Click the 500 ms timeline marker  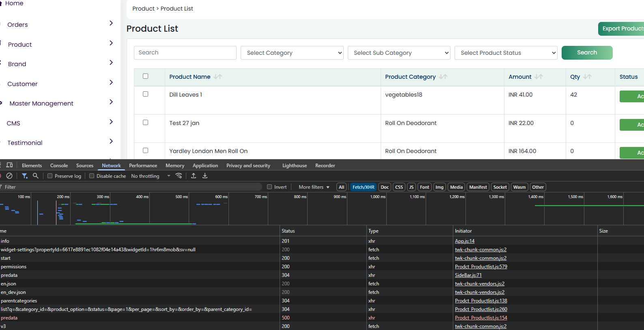[181, 196]
